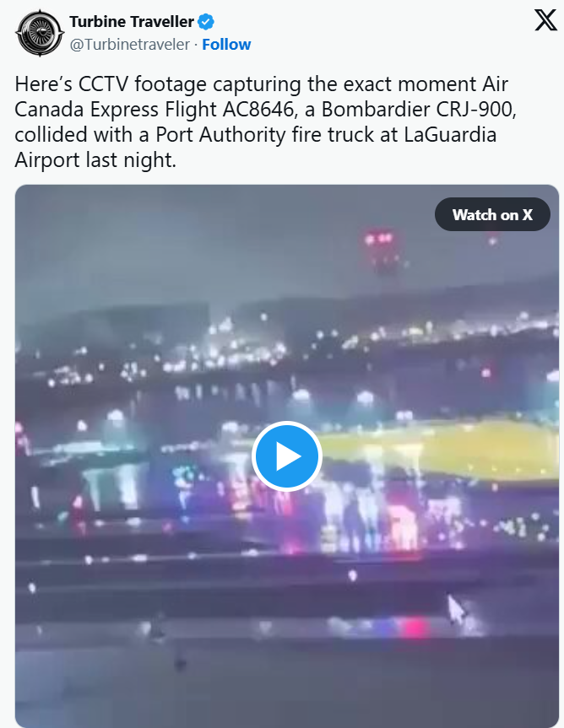Open the @Turbinetraveler handle link

tap(130, 45)
